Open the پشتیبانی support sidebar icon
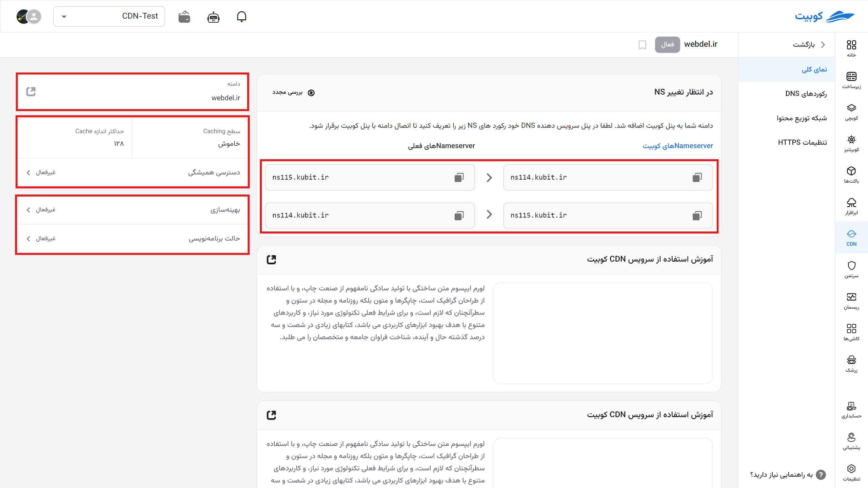 (x=851, y=441)
